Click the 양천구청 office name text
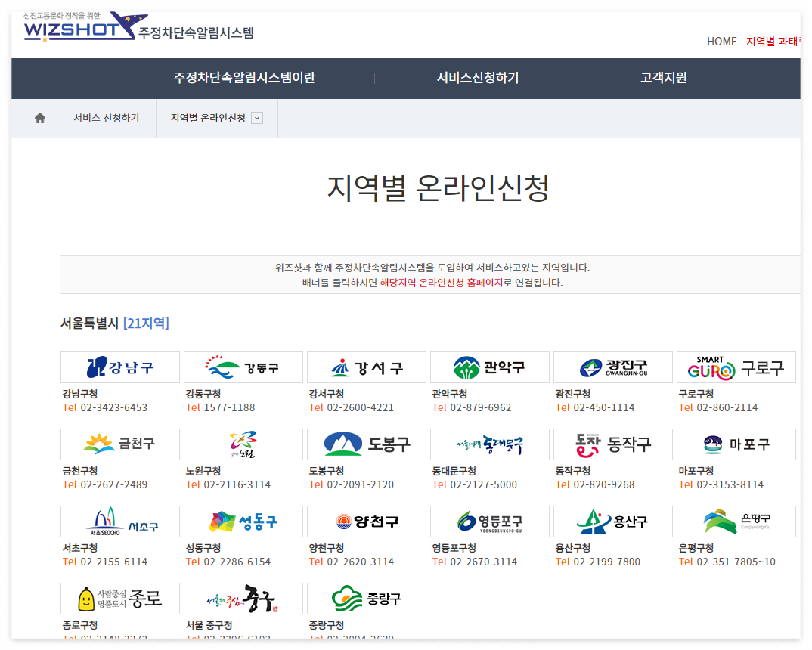Image resolution: width=812 pixels, height=650 pixels. tap(327, 548)
